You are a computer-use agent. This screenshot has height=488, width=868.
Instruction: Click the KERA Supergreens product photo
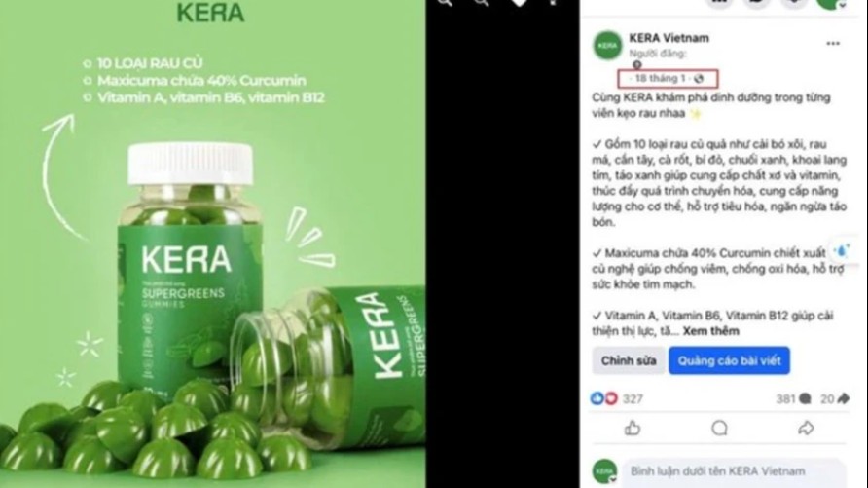(x=212, y=244)
